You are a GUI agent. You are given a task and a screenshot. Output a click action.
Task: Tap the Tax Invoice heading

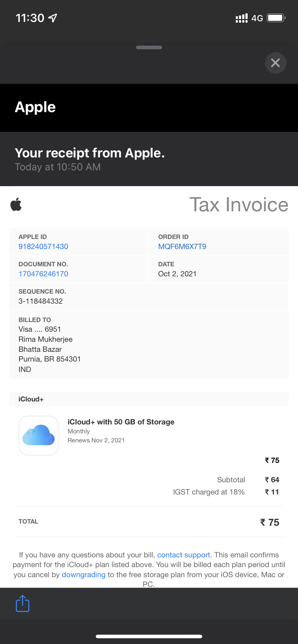(239, 205)
